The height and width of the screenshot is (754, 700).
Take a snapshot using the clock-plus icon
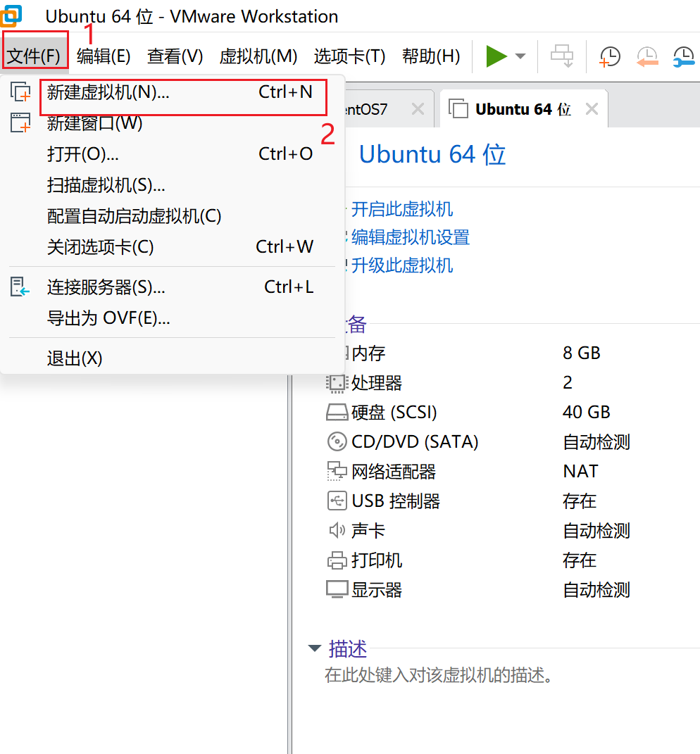[x=610, y=56]
